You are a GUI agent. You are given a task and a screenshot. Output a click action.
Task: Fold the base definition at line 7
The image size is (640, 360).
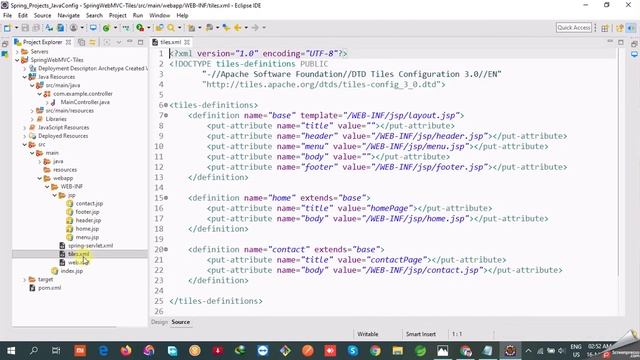coord(166,116)
